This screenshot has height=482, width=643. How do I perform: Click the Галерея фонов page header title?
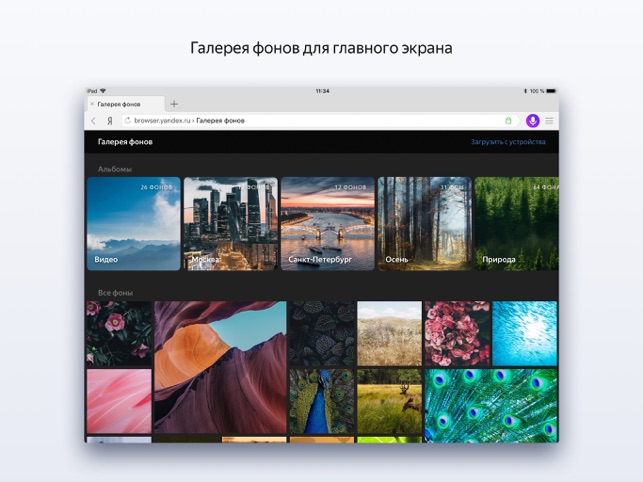tap(125, 142)
